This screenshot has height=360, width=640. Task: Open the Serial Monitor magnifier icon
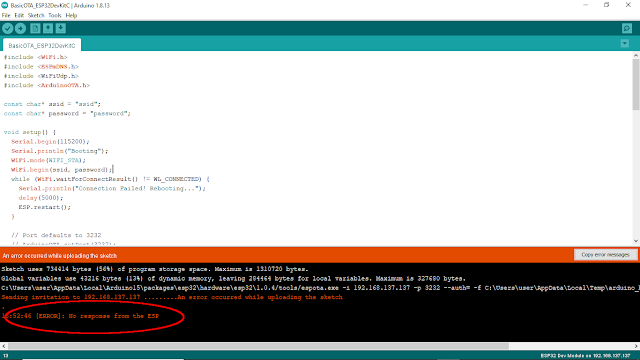pyautogui.click(x=627, y=28)
